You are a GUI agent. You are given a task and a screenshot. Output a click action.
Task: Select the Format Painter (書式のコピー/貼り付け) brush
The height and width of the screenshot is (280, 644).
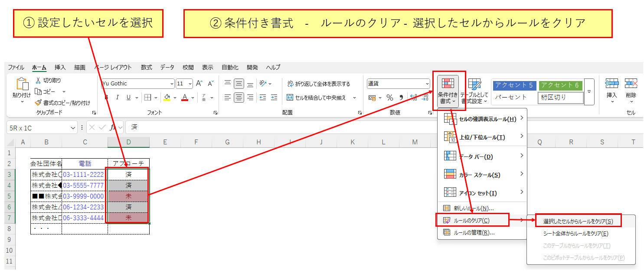click(x=38, y=103)
